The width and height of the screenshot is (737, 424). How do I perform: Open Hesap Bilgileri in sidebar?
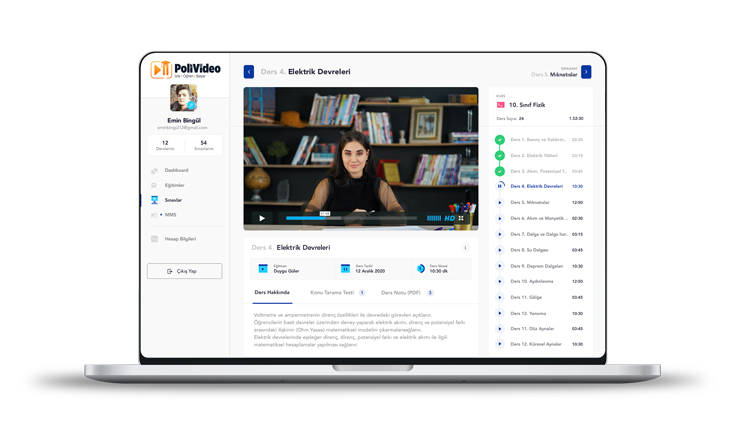point(180,239)
